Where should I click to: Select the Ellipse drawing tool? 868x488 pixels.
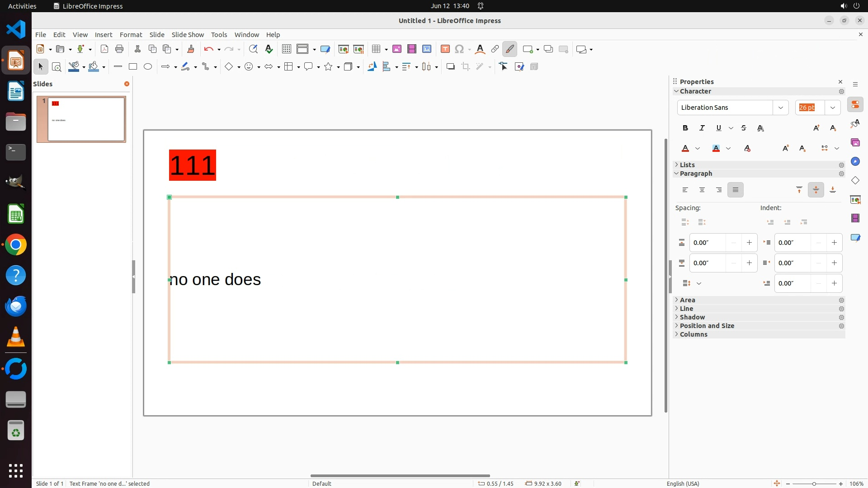coord(148,67)
